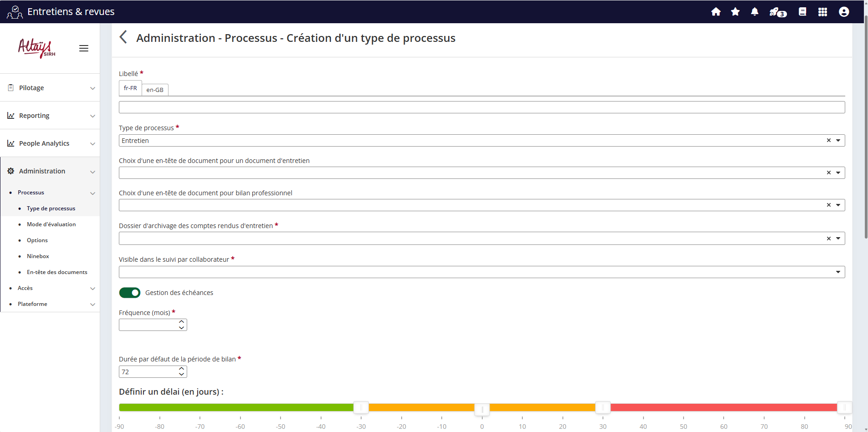
Task: Increase the Fréquence (mois) value
Action: [182, 322]
